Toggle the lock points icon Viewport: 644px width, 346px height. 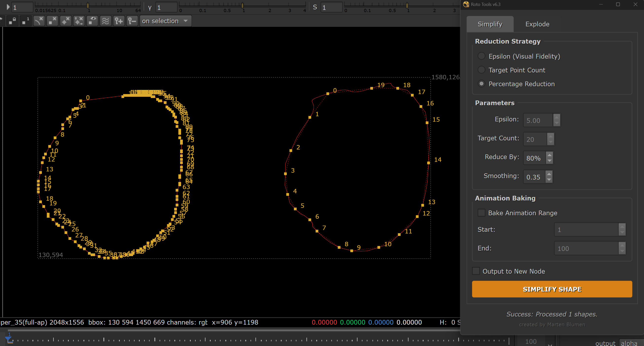point(12,21)
